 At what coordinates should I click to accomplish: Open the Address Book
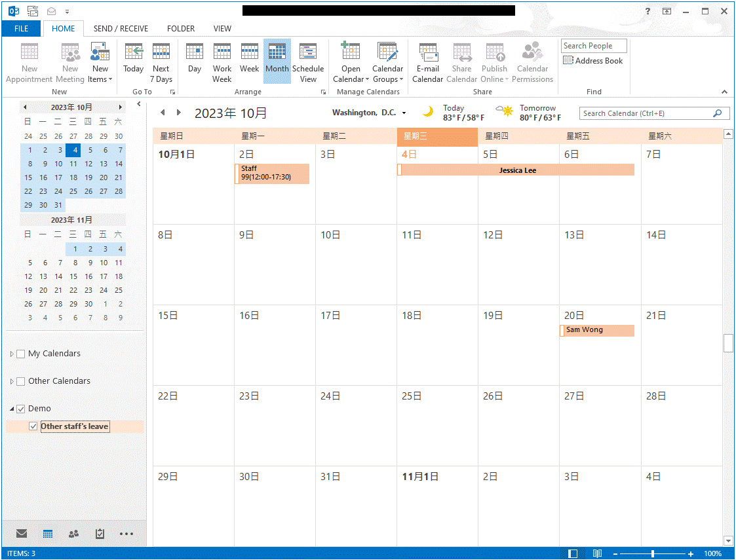pos(592,61)
